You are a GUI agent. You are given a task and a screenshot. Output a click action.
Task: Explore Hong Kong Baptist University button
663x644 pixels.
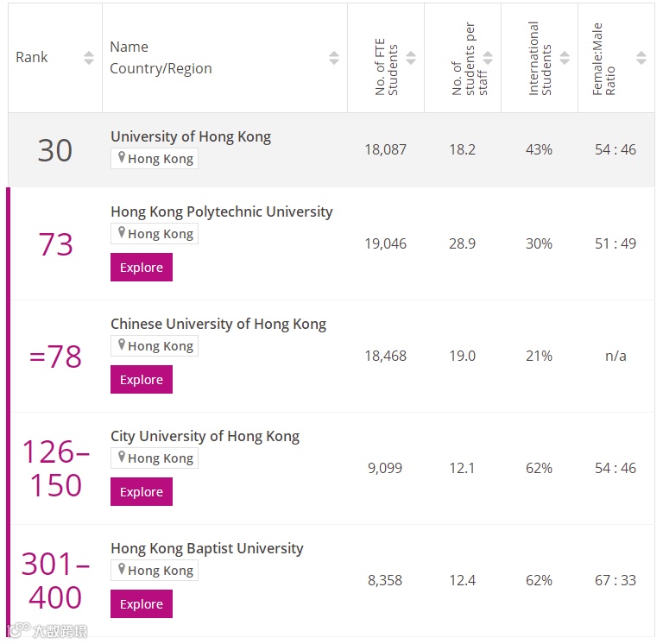click(142, 604)
